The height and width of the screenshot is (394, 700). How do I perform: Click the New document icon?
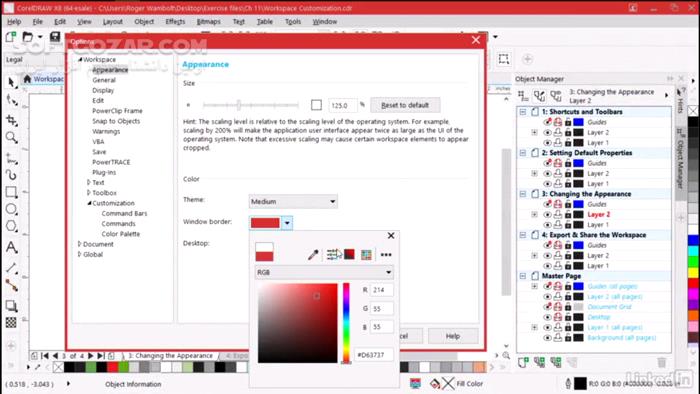pos(11,37)
